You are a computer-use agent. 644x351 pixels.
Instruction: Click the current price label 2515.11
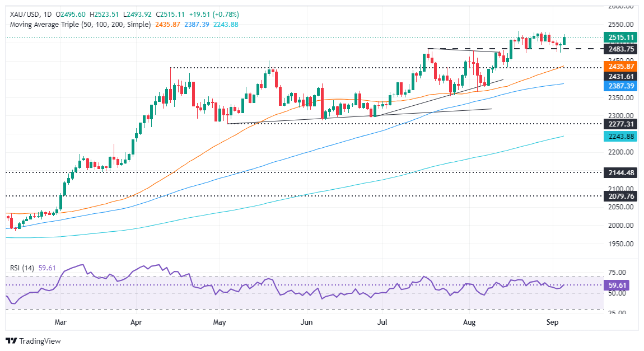pos(622,38)
